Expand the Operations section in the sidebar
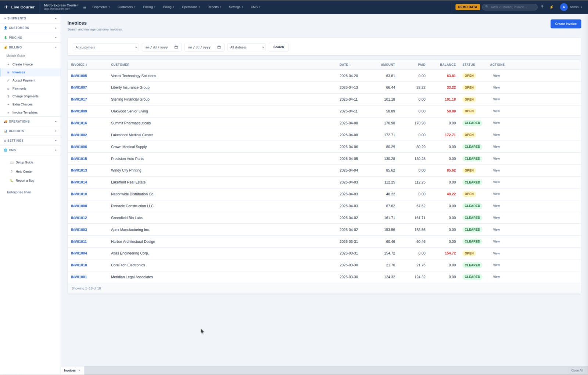Viewport: 588px width, 375px height. (30, 122)
